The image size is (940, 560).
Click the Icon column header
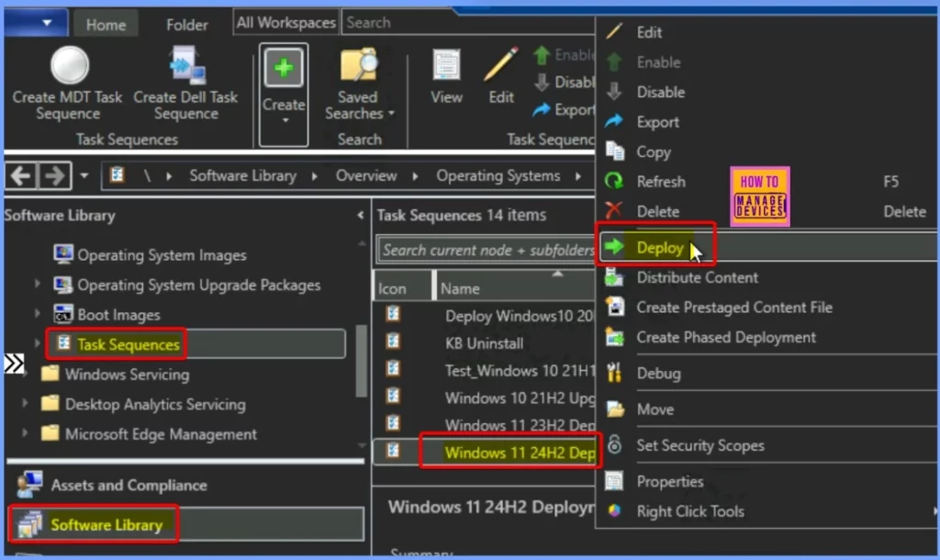tap(402, 287)
